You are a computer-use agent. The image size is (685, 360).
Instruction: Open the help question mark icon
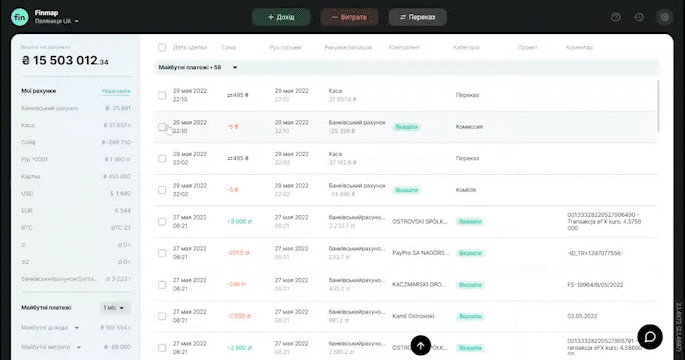click(616, 17)
